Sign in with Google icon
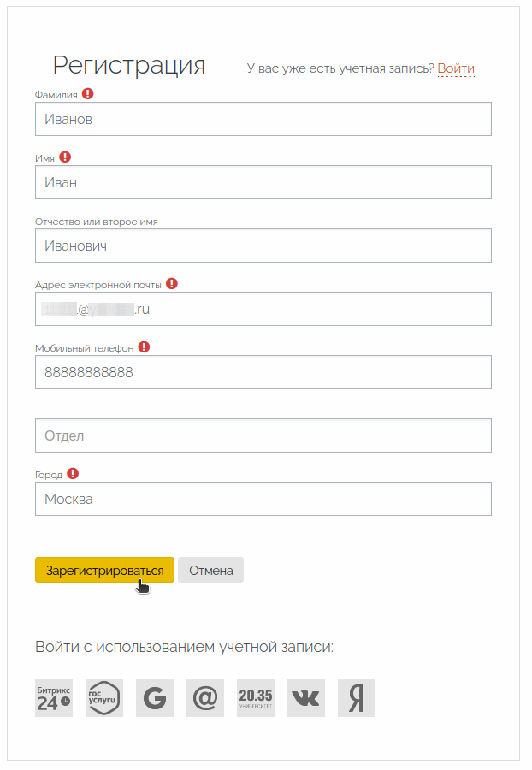Viewport: 532px width, 770px height. point(155,698)
